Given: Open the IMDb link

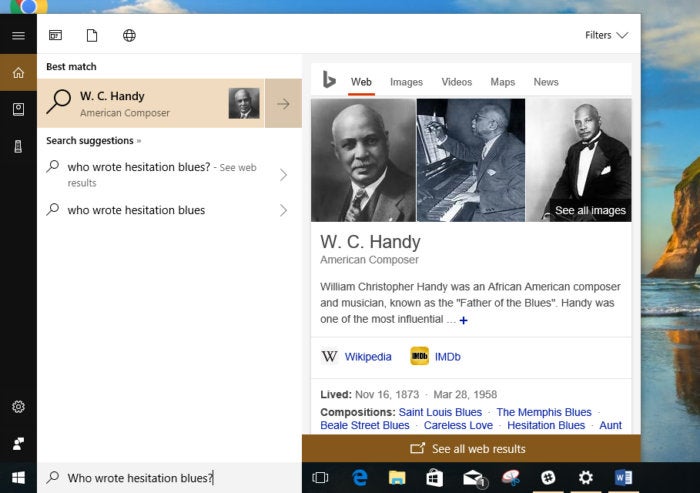Looking at the screenshot, I should 448,357.
